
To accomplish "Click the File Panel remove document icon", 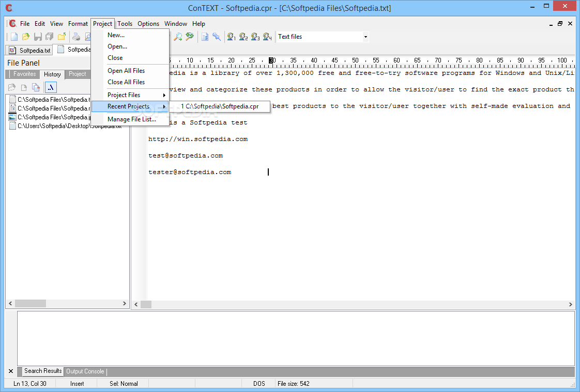I will [36, 88].
